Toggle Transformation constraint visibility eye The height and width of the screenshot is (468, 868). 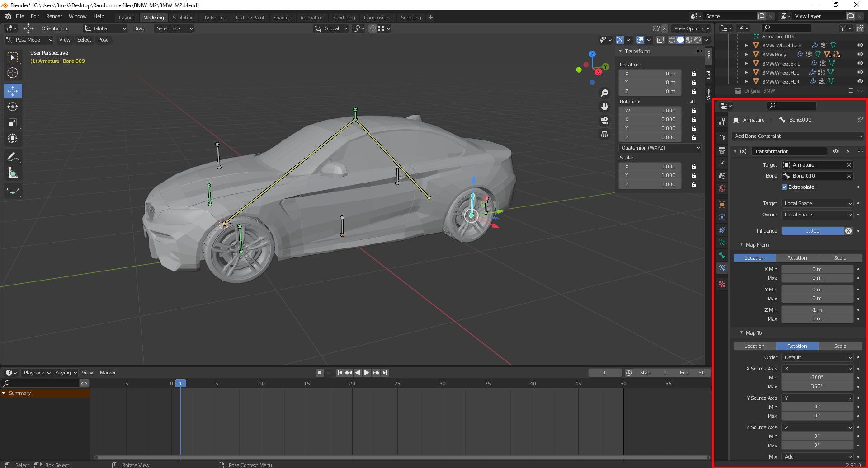point(835,151)
